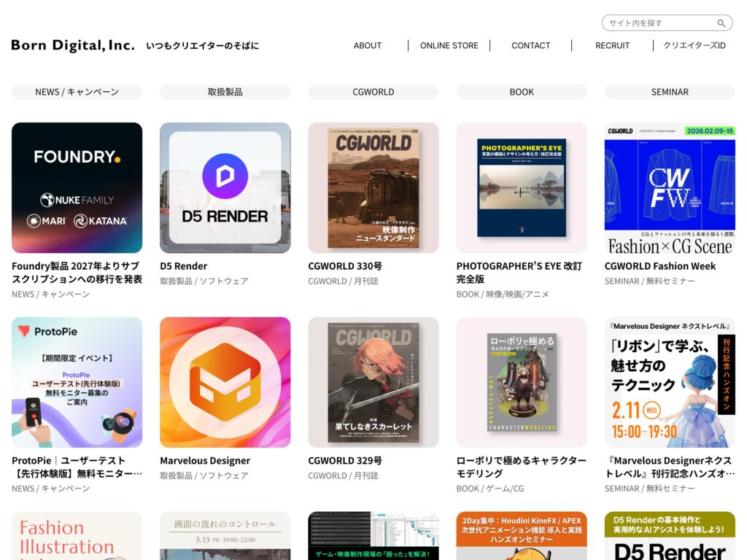This screenshot has height=560, width=747.
Task: Open the Foundry Nuke Family tile
Action: click(77, 187)
